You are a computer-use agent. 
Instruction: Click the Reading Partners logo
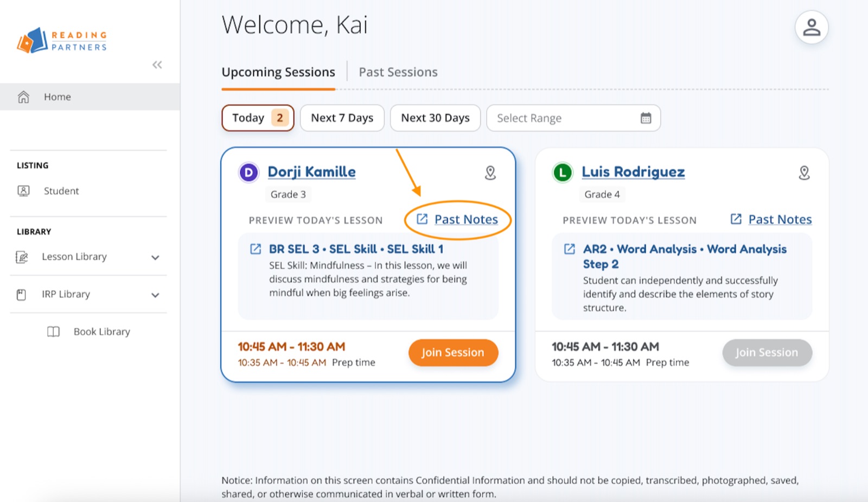pyautogui.click(x=62, y=41)
